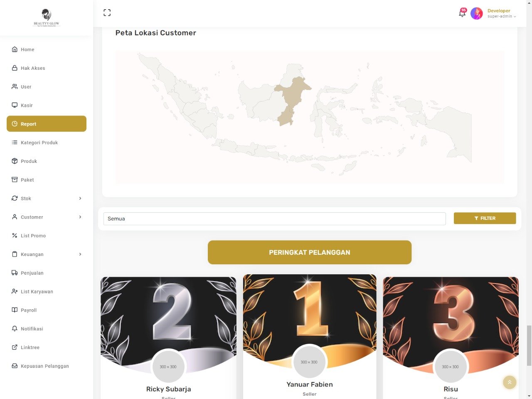Click the Penjualan truck icon
The image size is (532, 399).
[x=15, y=273]
